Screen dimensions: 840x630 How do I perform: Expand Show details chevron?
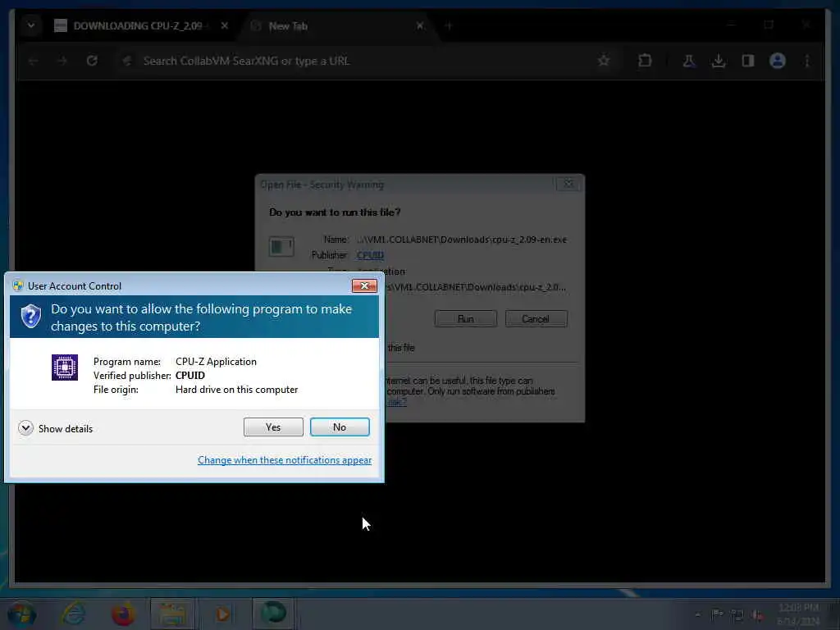pyautogui.click(x=25, y=428)
